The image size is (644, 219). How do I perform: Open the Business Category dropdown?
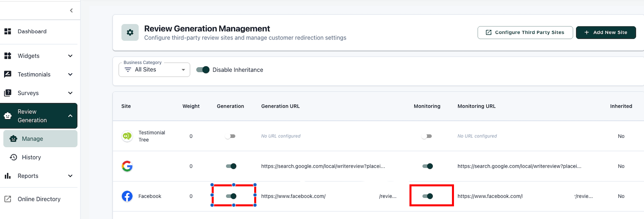pyautogui.click(x=154, y=70)
